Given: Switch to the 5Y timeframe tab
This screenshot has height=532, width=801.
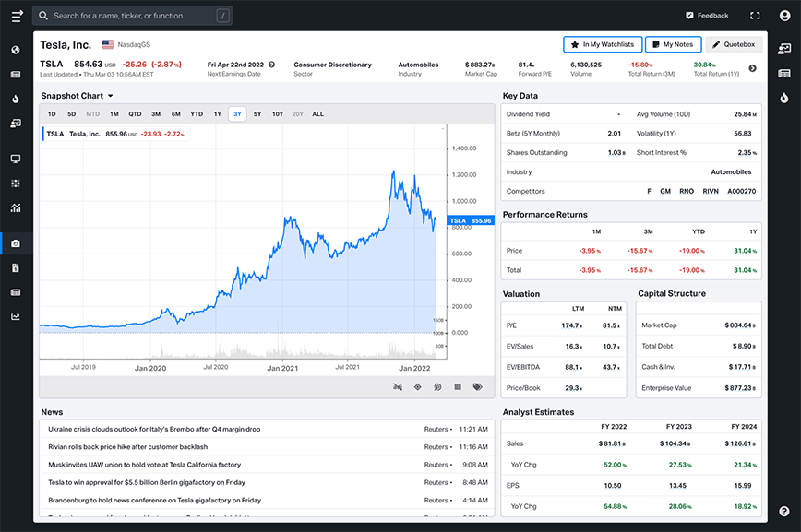Looking at the screenshot, I should point(257,114).
